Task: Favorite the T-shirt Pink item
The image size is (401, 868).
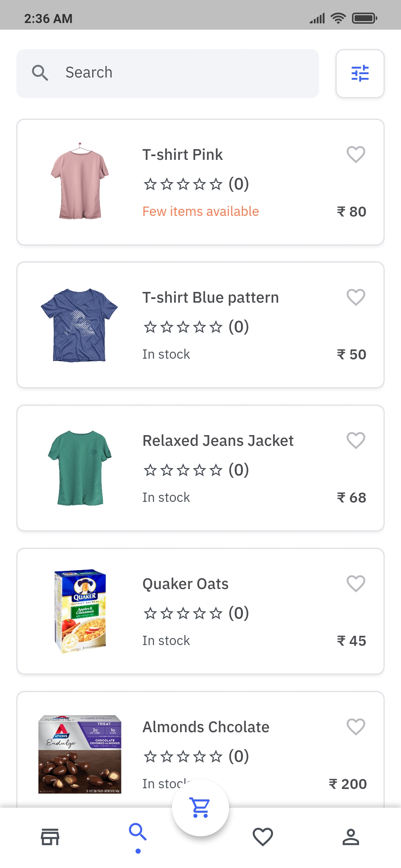Action: pos(356,154)
